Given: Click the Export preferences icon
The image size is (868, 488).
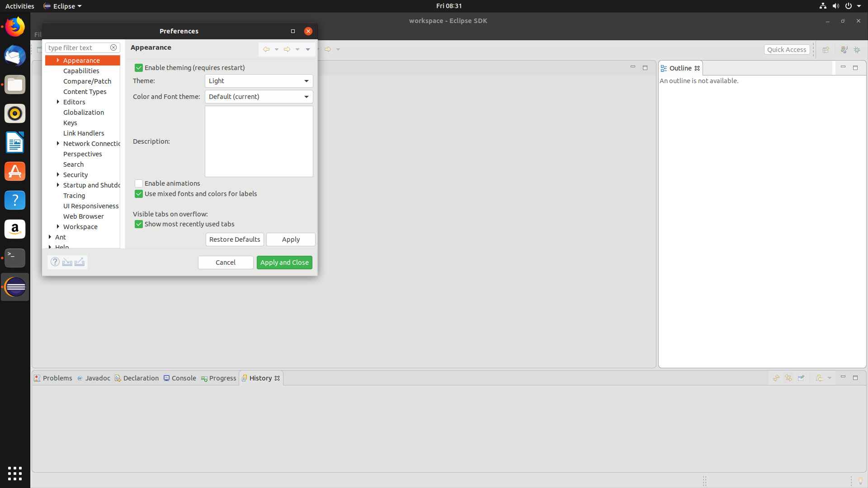Looking at the screenshot, I should [80, 262].
